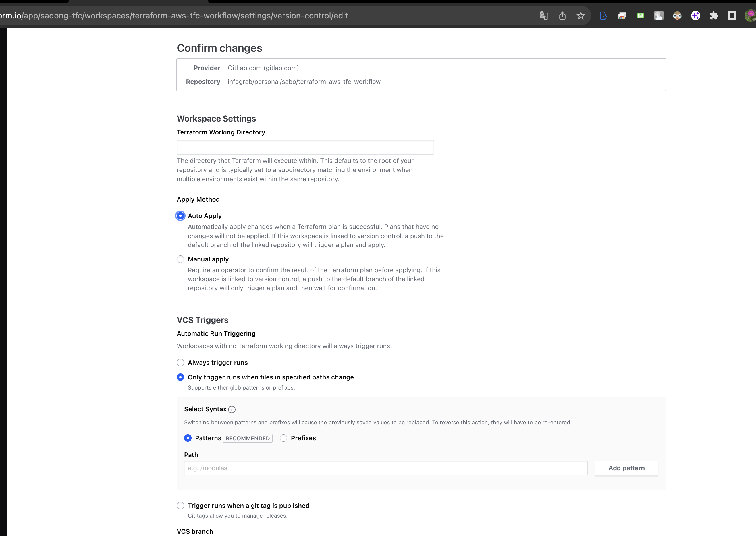The image size is (756, 536).
Task: Select the Auto Apply radio button
Action: point(180,216)
